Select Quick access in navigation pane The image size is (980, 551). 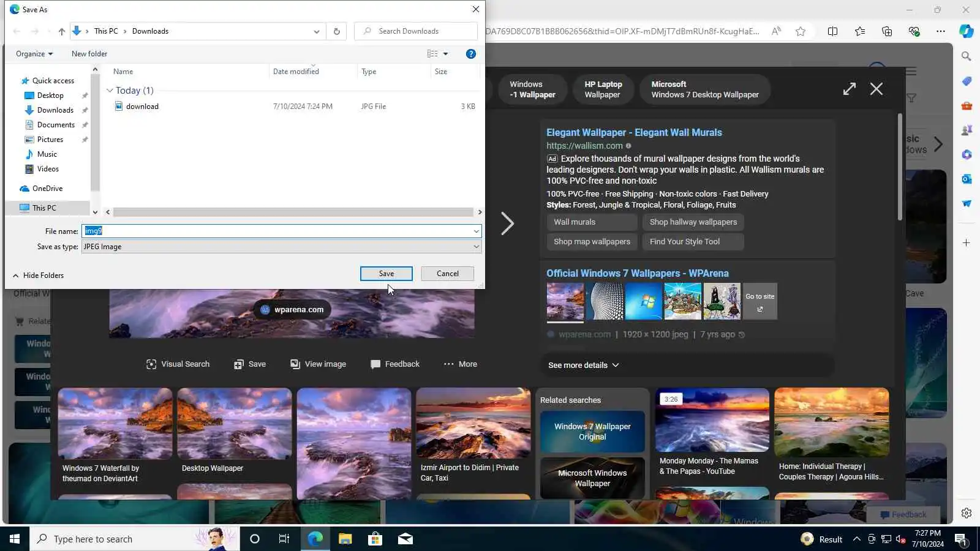tap(53, 81)
